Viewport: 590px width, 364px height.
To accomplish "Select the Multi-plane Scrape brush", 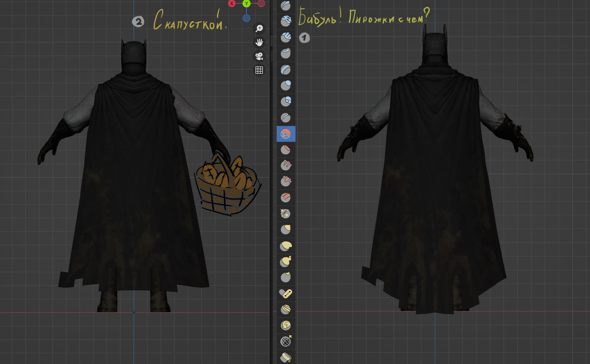I will coord(286,197).
